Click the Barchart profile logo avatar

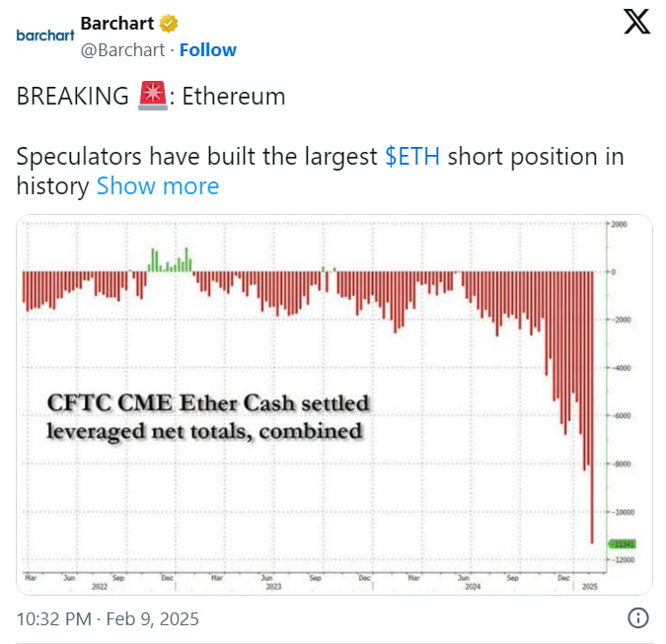44,36
